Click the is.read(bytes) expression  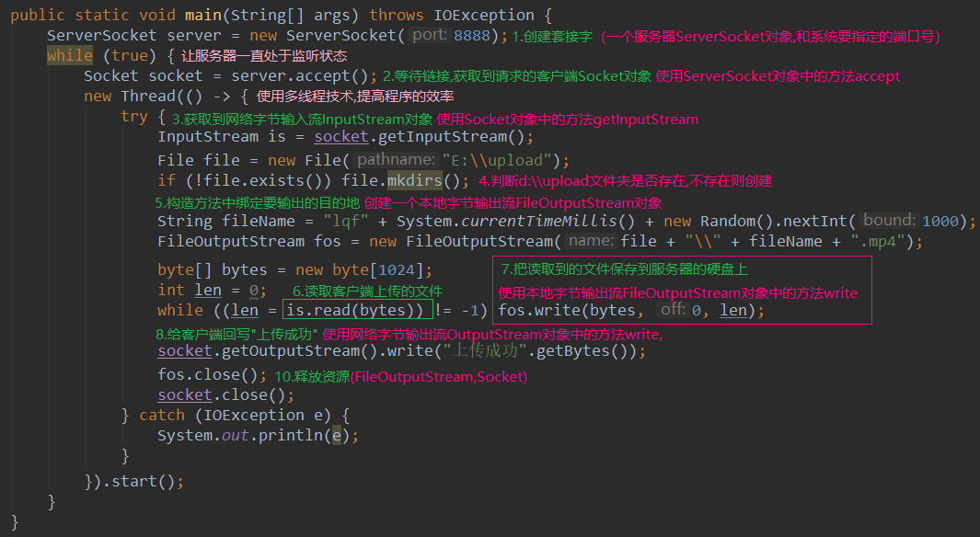(x=354, y=310)
